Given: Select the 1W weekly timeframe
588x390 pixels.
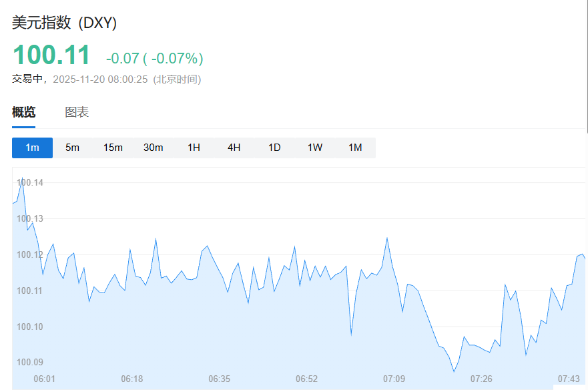Looking at the screenshot, I should 314,148.
